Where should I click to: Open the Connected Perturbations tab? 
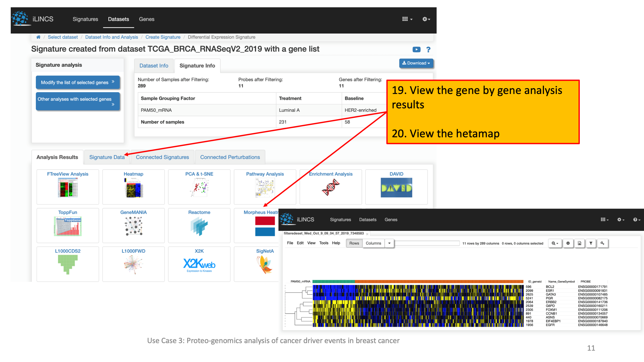pos(230,157)
